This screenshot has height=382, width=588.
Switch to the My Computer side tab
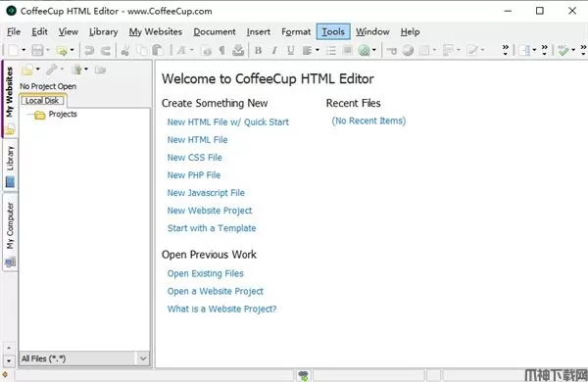10,232
